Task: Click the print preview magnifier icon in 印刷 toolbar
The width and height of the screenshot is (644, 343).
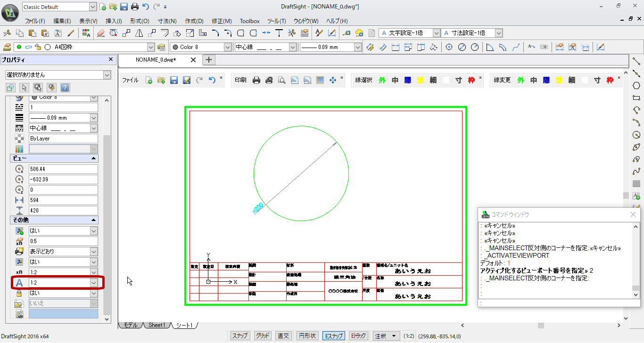Action: pyautogui.click(x=281, y=80)
